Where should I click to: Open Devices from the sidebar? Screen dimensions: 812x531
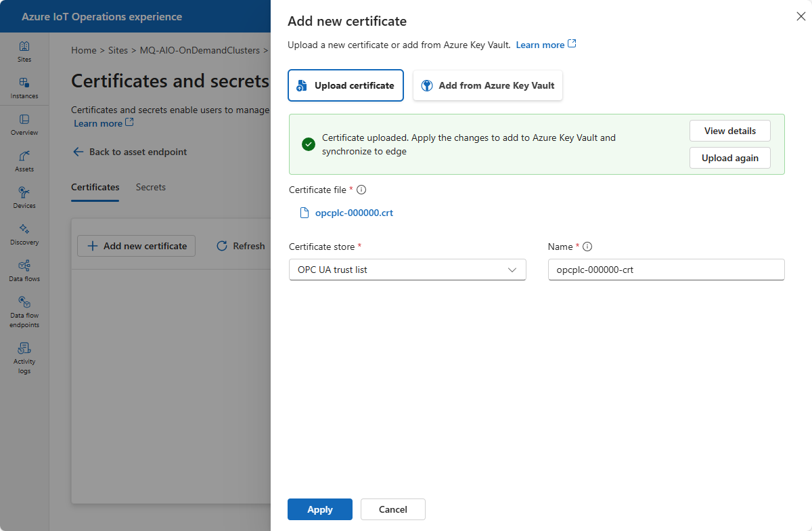click(x=24, y=198)
